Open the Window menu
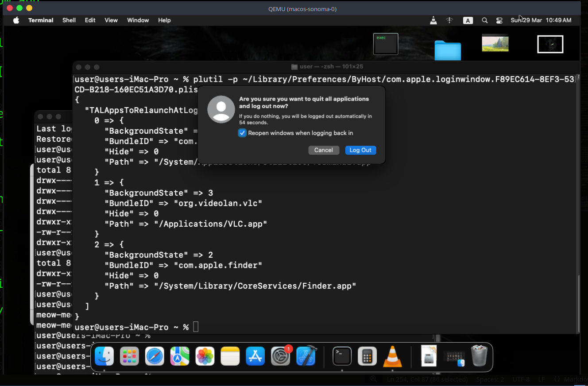588x386 pixels. coord(138,20)
